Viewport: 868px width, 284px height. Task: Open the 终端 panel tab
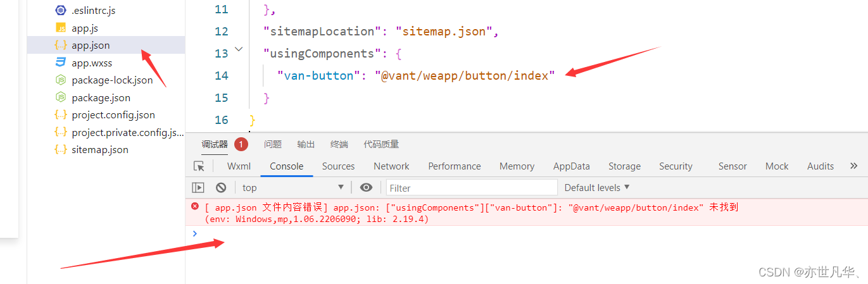point(339,144)
